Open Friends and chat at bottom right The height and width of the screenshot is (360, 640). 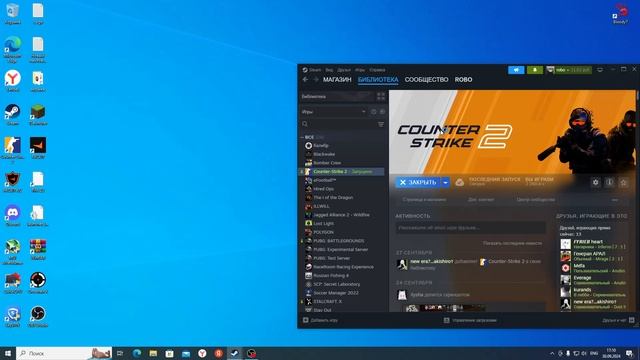tap(618, 320)
